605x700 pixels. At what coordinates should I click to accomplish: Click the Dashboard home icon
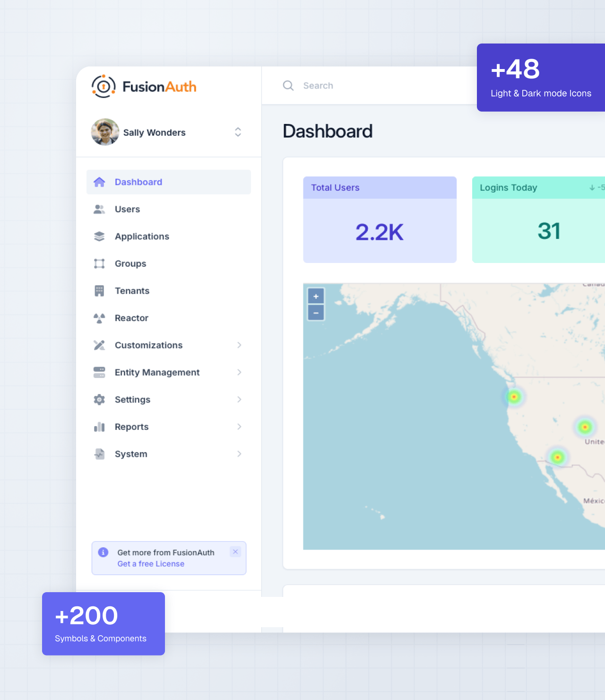click(99, 182)
